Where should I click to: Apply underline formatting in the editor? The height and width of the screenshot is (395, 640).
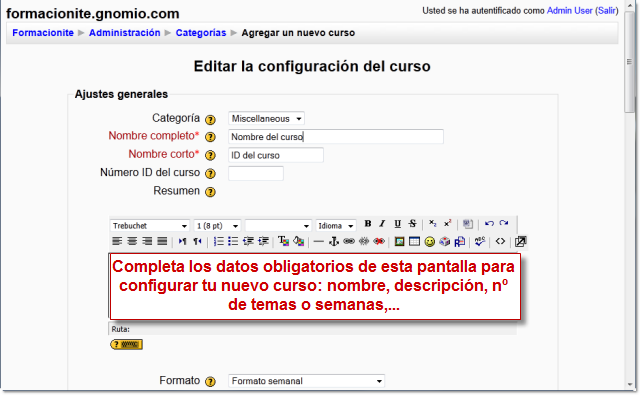point(398,224)
